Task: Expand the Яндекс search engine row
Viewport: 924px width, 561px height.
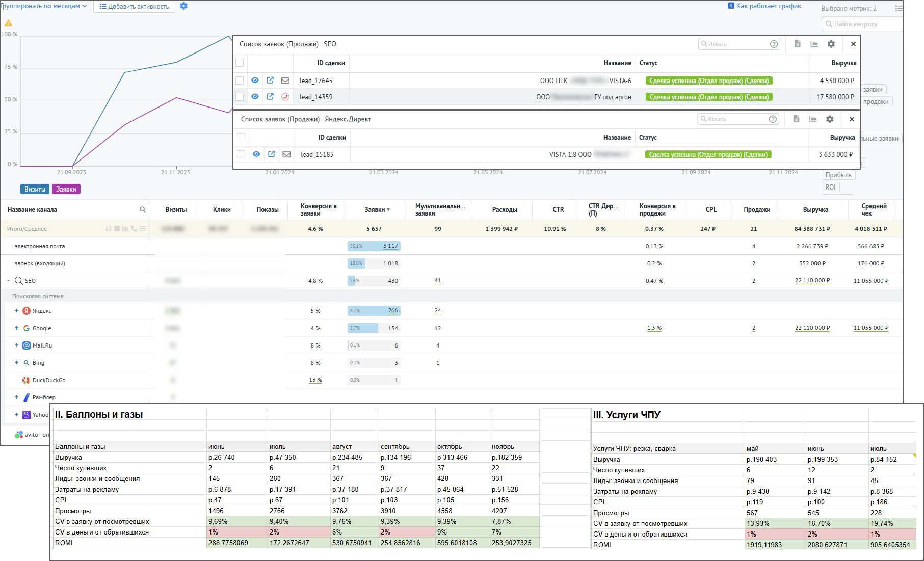Action: [x=16, y=311]
